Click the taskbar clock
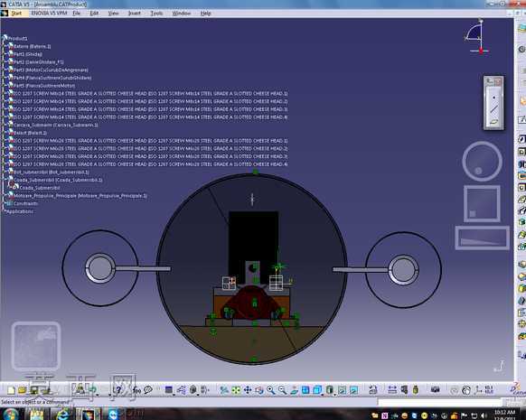Viewport: 526px width, 420px height. 504,415
